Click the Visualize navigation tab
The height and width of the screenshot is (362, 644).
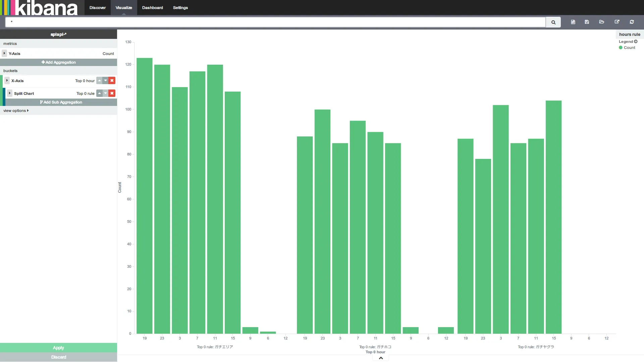123,7
